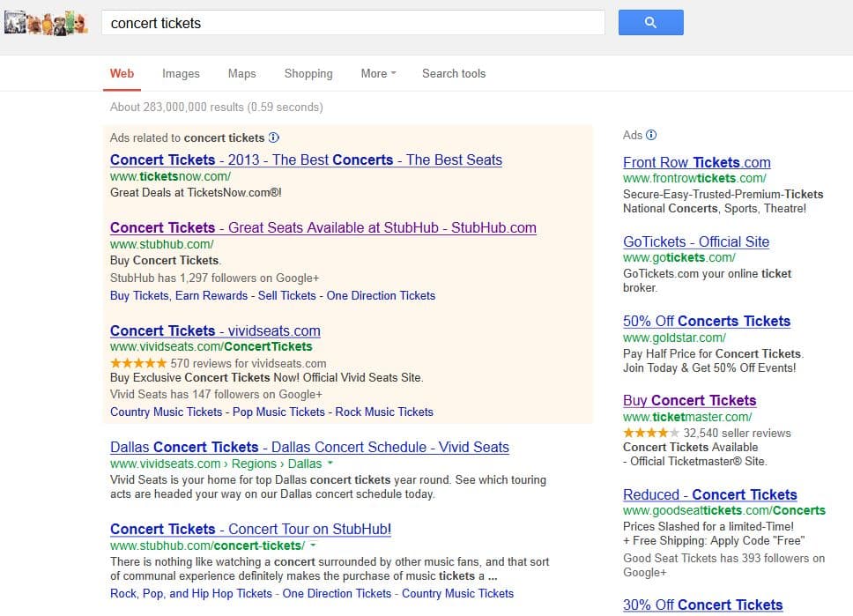Expand the More dropdown menu
This screenshot has width=853, height=616.
tap(379, 73)
